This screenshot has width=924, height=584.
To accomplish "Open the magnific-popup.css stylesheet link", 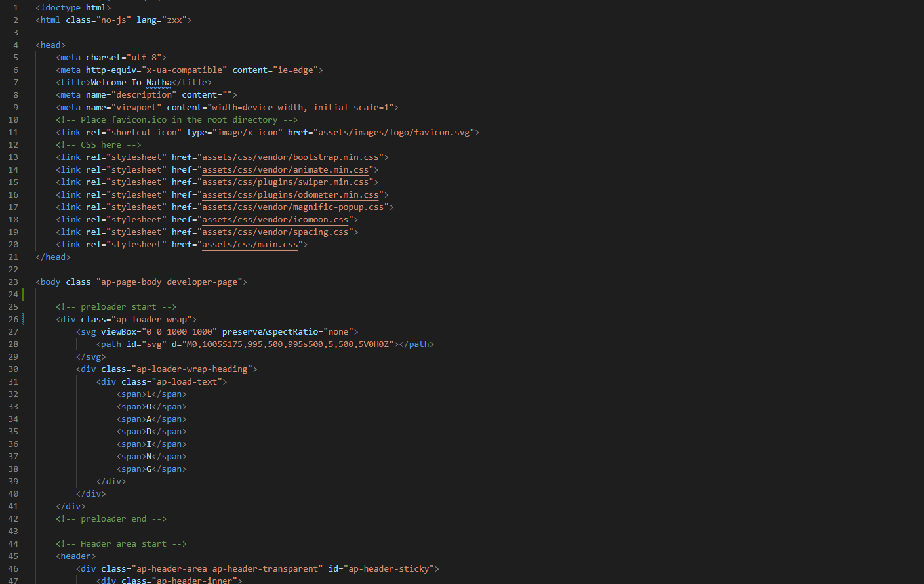I will click(x=293, y=207).
